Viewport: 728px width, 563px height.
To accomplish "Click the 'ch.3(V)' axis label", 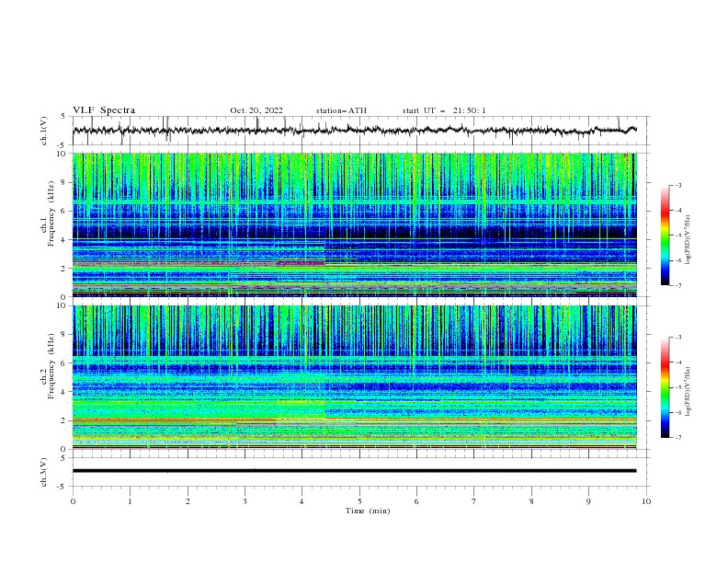I will pos(44,472).
